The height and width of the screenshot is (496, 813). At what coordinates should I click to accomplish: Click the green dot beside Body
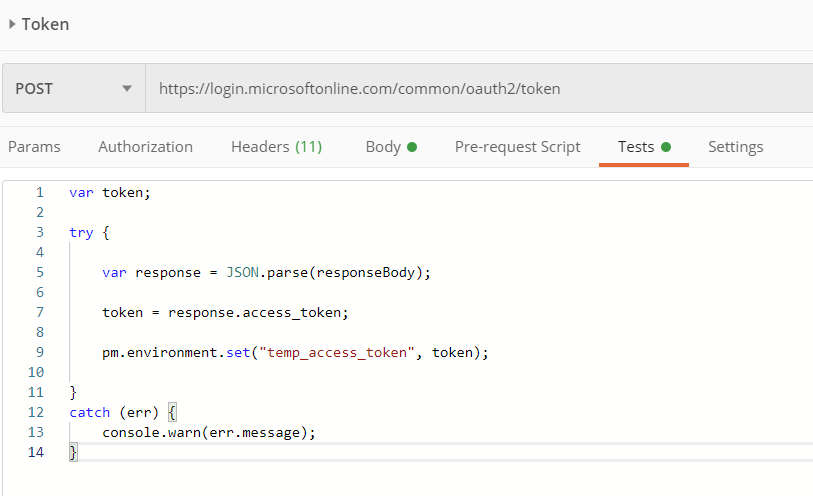[x=412, y=147]
